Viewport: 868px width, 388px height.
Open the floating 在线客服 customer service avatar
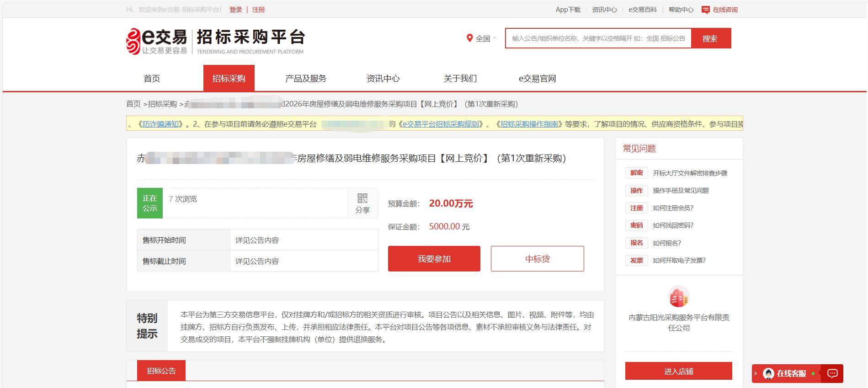click(x=769, y=373)
